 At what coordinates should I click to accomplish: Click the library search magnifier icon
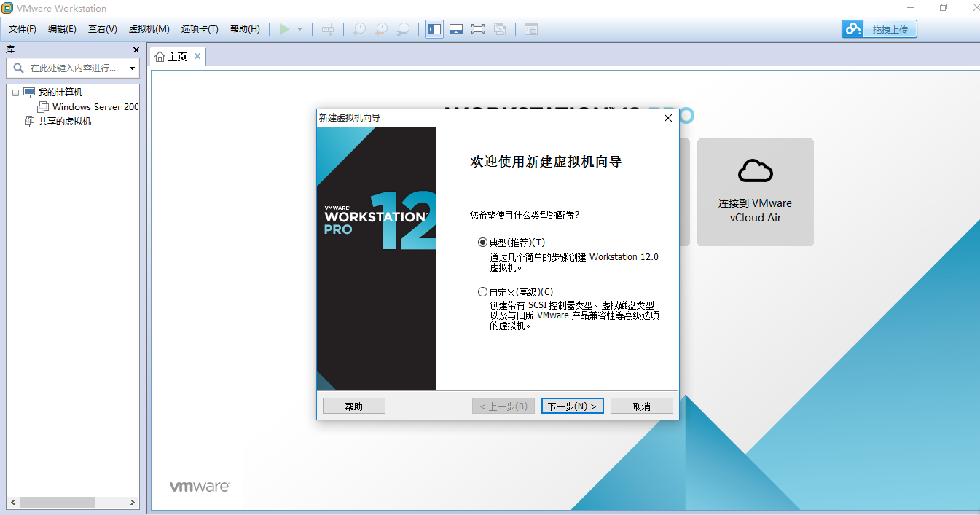tap(19, 68)
